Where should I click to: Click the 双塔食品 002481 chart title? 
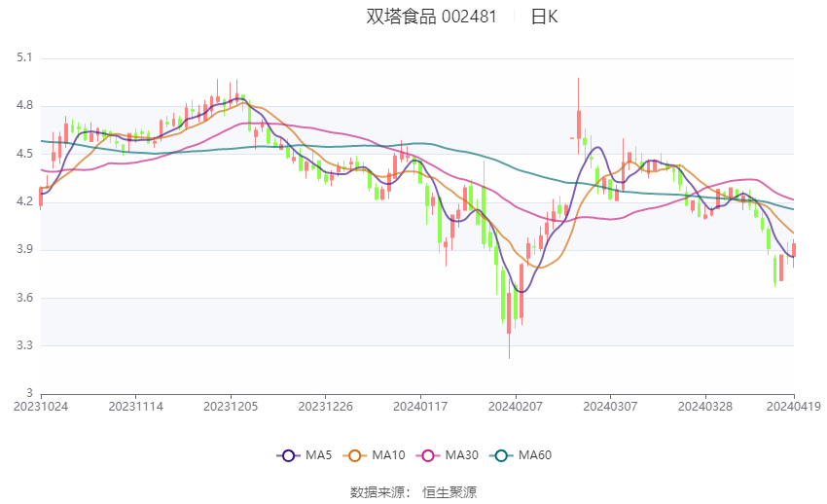tap(431, 17)
